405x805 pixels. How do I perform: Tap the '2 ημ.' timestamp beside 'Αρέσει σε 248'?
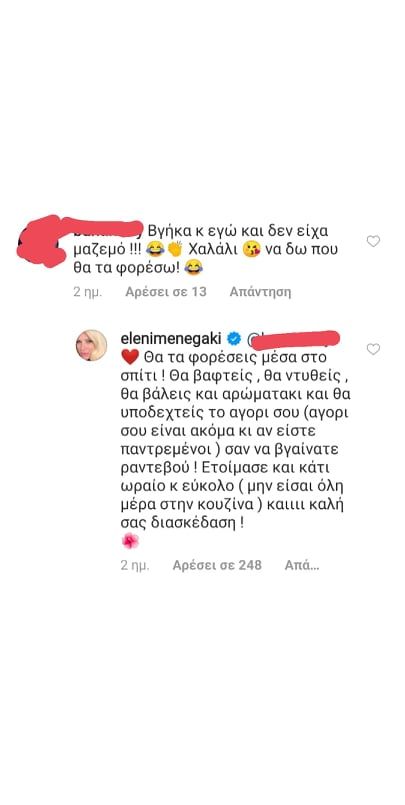[x=135, y=565]
